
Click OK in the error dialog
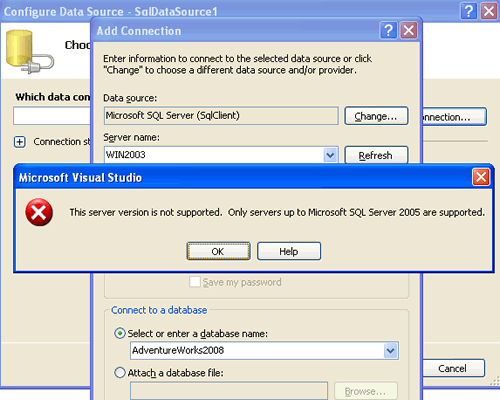[x=218, y=251]
